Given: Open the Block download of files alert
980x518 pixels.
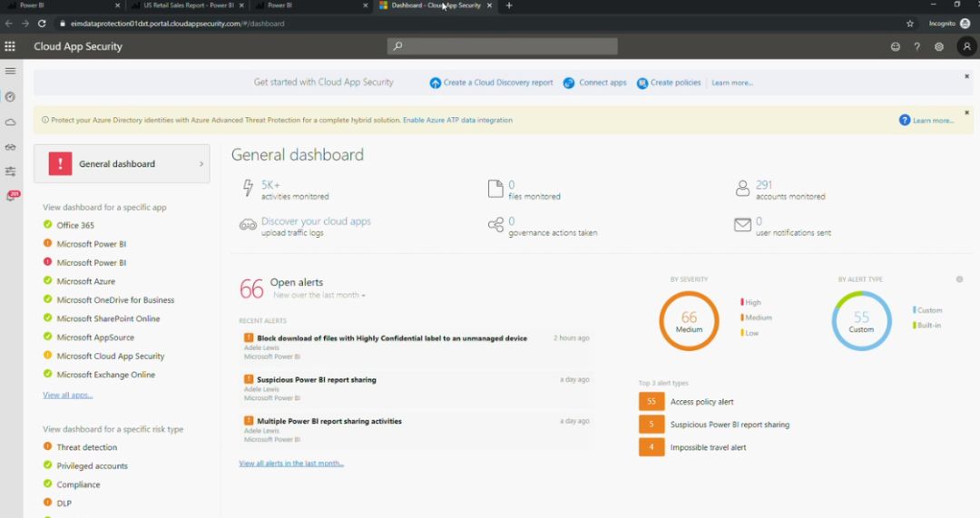Looking at the screenshot, I should click(392, 338).
